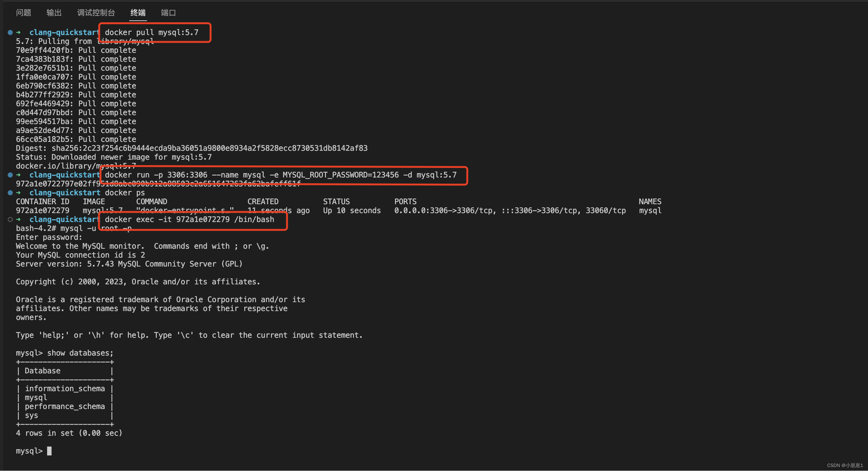Image resolution: width=868 pixels, height=471 pixels.
Task: Click layer '70e9ff4420fb: Pull complete' line
Action: [76, 50]
